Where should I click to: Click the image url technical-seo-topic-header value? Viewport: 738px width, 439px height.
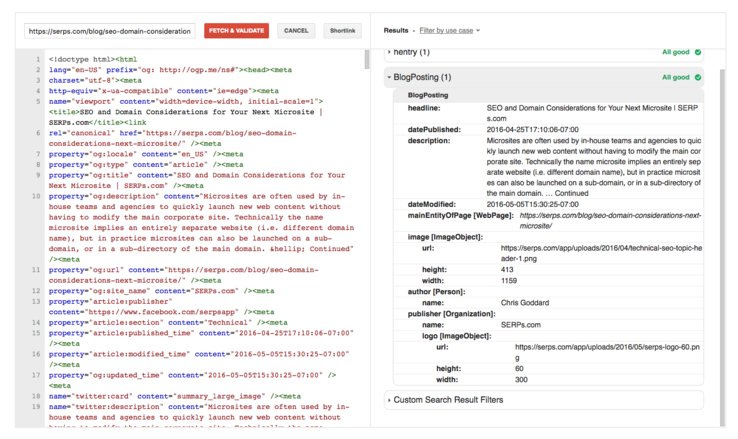click(x=601, y=253)
